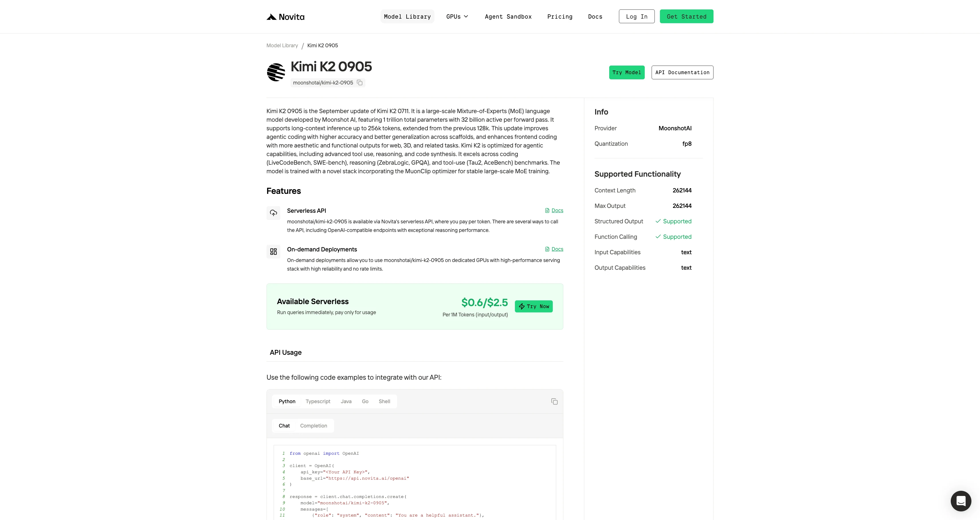The width and height of the screenshot is (980, 520).
Task: Click the MoonshotAI provider value
Action: click(x=675, y=129)
